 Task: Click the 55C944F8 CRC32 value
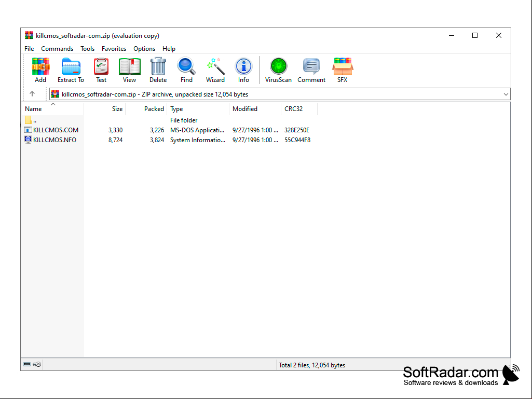[297, 140]
